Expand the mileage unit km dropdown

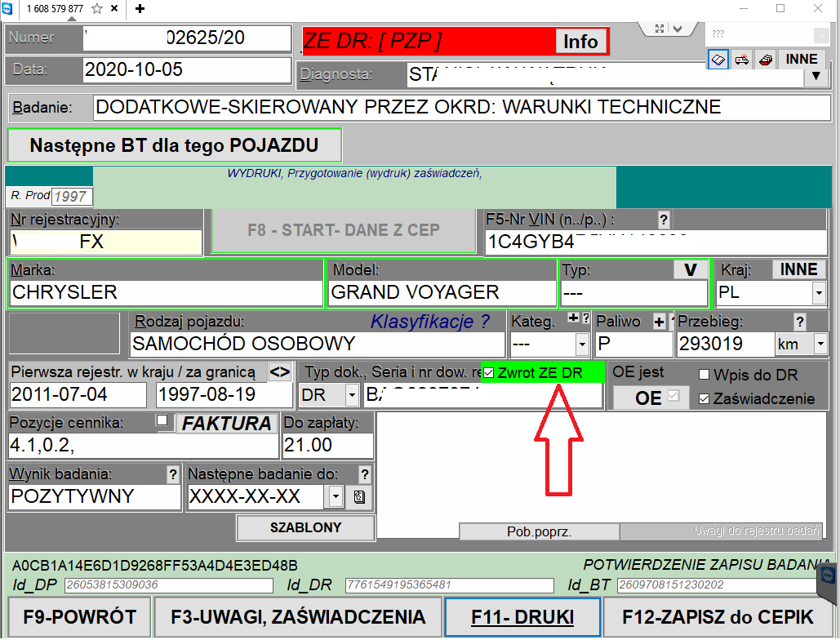click(823, 344)
